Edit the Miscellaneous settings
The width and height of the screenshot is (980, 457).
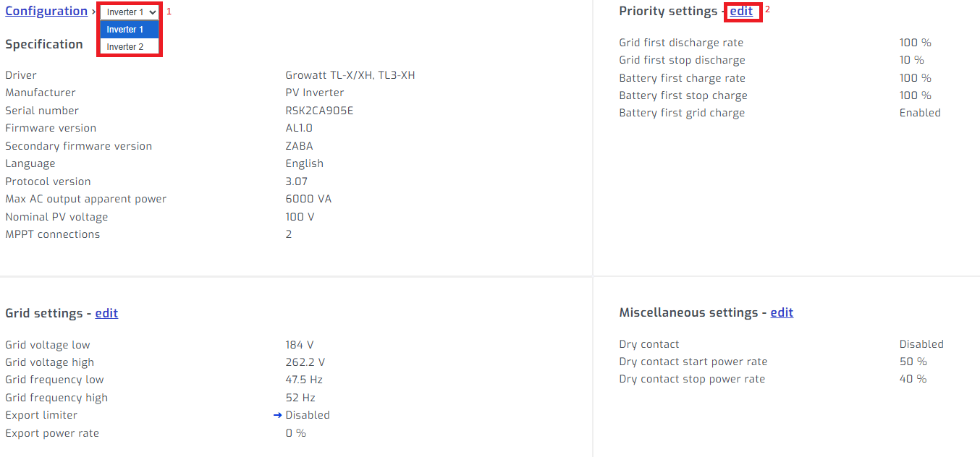point(782,312)
